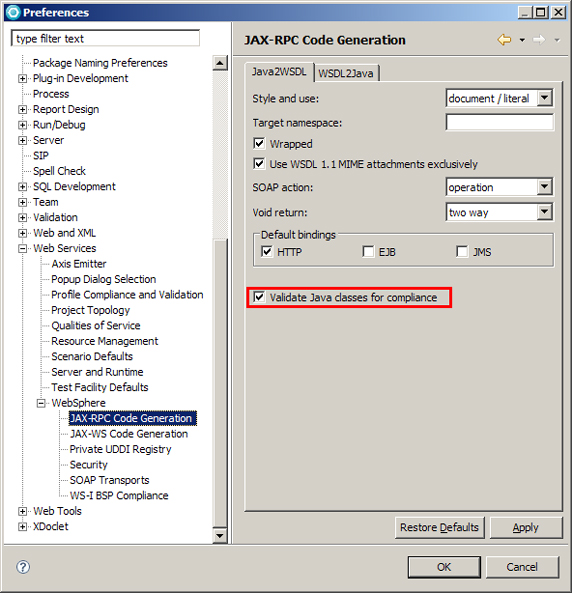572x593 pixels.
Task: Select Process in the tree
Action: pyautogui.click(x=51, y=94)
